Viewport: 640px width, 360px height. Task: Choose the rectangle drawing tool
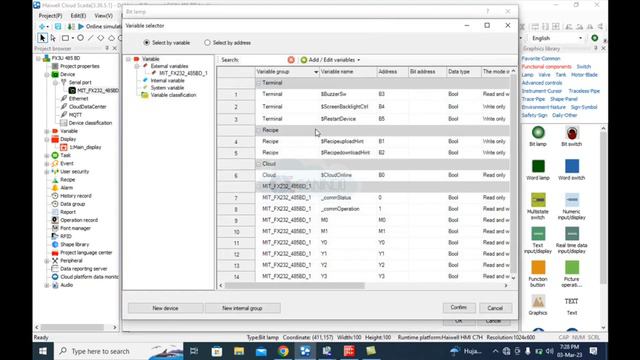(65, 38)
